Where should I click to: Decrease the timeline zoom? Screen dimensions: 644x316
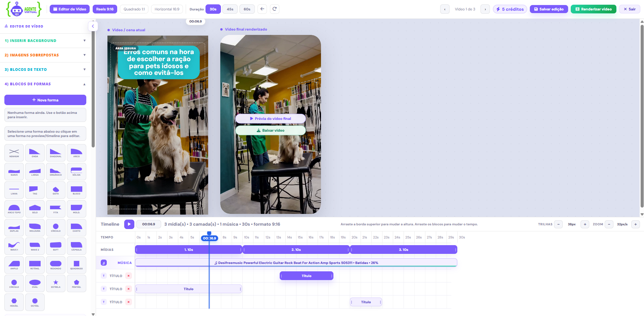[609, 224]
